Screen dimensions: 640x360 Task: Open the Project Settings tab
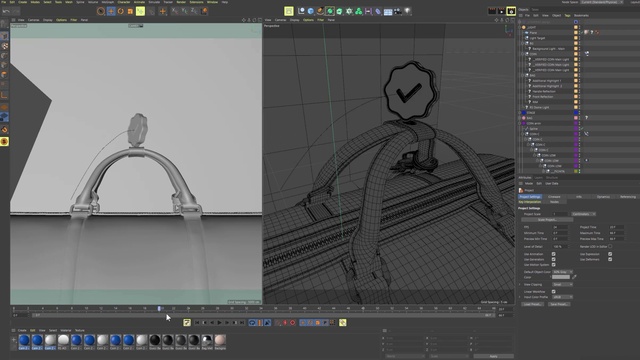pos(530,197)
